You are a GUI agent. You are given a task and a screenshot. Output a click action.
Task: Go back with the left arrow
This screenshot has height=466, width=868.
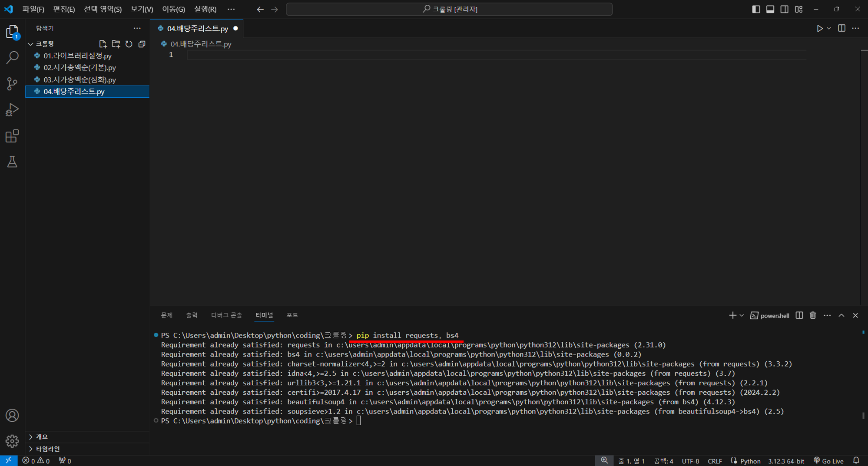click(260, 9)
